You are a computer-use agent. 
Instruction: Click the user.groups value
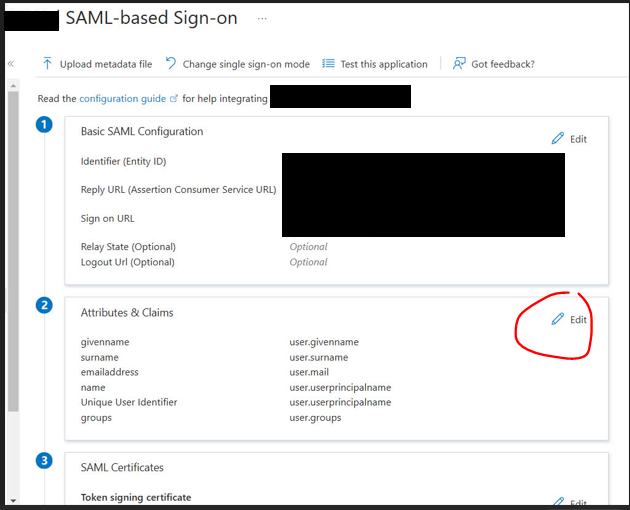coord(315,418)
